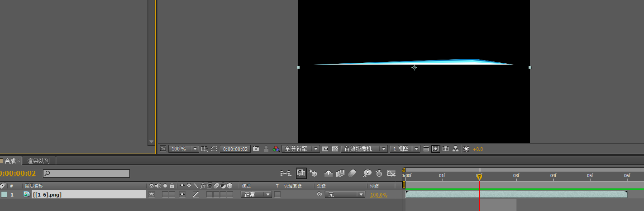Toggle preserve transparency box for layer 1
This screenshot has height=211, width=644.
pyautogui.click(x=277, y=194)
